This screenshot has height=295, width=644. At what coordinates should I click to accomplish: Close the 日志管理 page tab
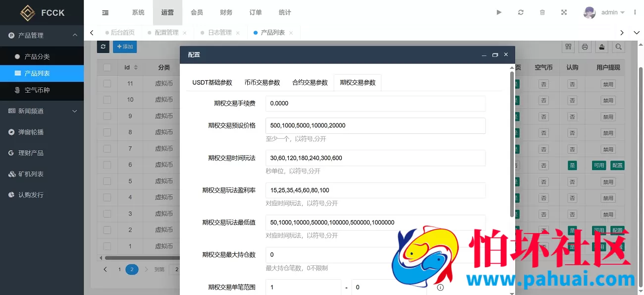(238, 33)
